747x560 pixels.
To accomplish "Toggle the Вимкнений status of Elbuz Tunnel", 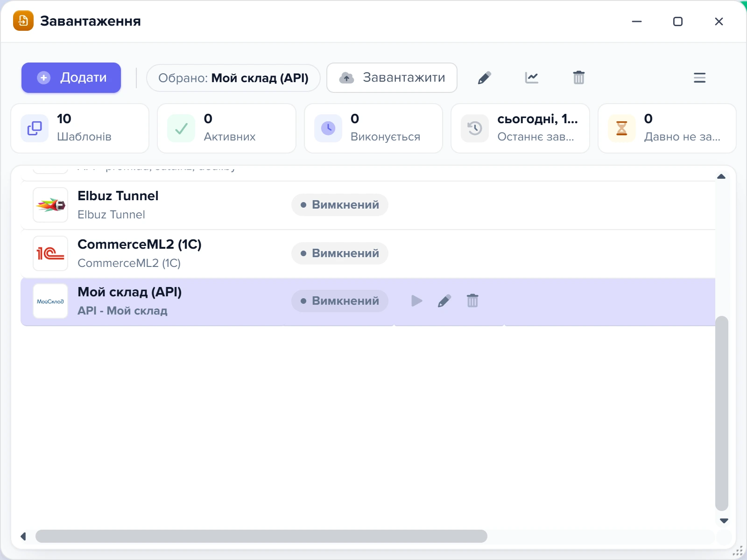I will point(340,205).
